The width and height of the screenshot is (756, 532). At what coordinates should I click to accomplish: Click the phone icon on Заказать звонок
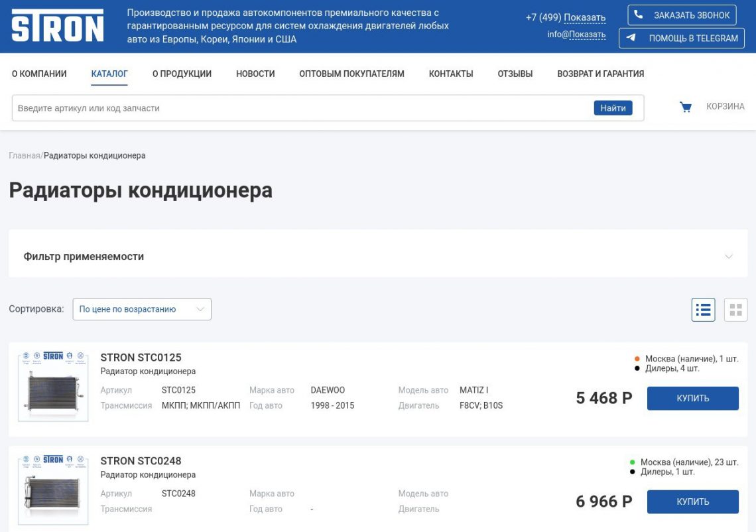coord(639,15)
